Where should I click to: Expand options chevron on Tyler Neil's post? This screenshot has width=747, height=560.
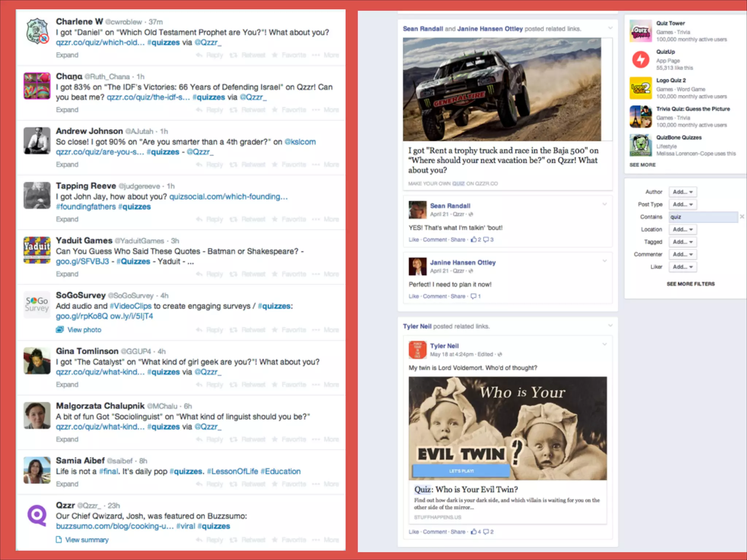tap(604, 344)
